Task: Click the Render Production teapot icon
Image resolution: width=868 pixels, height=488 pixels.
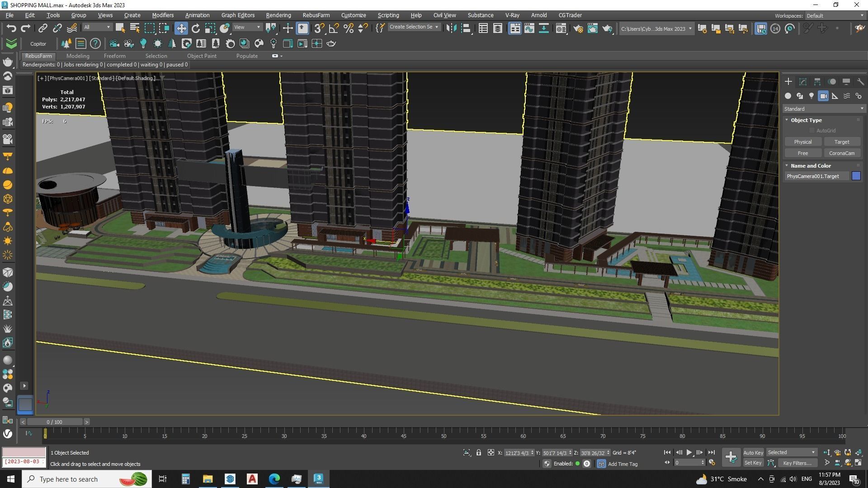Action: 607,28
